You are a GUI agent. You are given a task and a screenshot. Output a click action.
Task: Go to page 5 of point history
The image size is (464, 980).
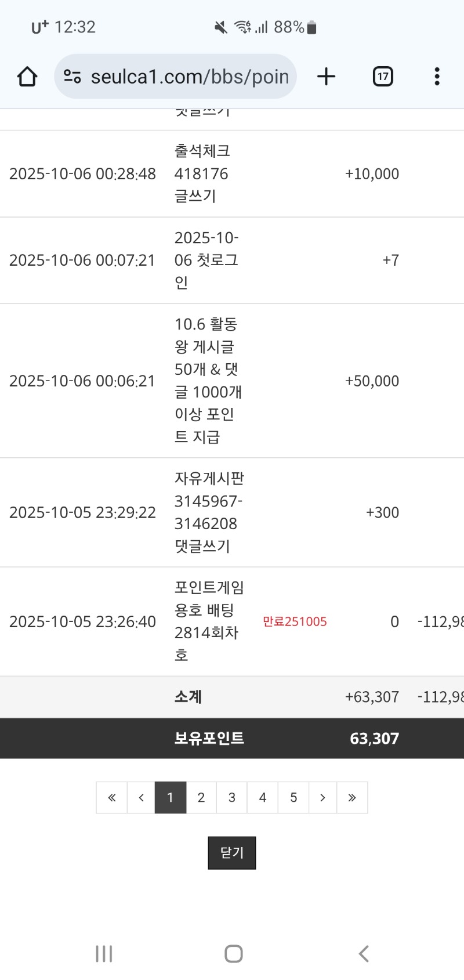(x=293, y=798)
